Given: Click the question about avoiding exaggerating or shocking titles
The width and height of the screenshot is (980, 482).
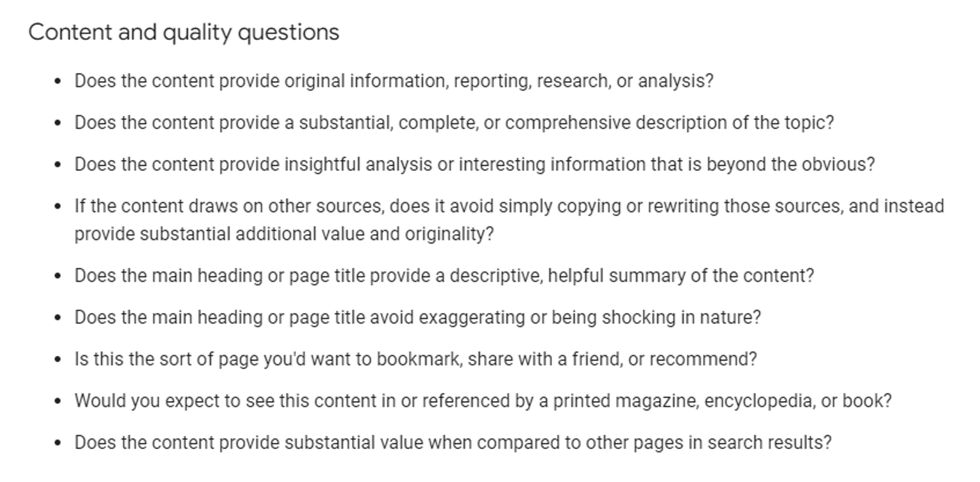Looking at the screenshot, I should [x=418, y=317].
